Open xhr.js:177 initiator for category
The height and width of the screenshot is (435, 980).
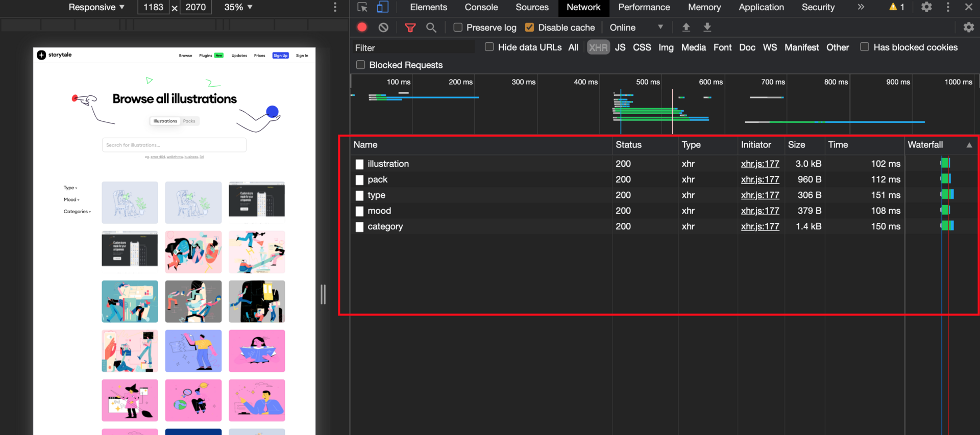pyautogui.click(x=760, y=226)
